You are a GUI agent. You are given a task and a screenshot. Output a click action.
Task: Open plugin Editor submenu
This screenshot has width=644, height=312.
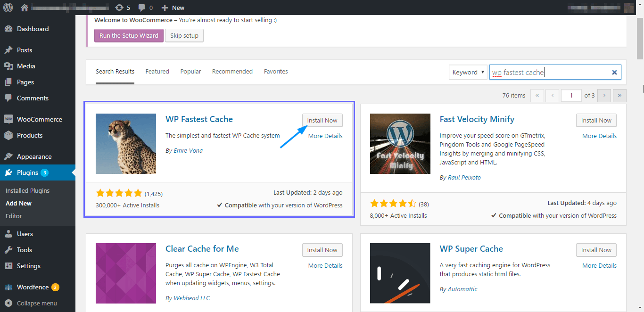tap(14, 216)
